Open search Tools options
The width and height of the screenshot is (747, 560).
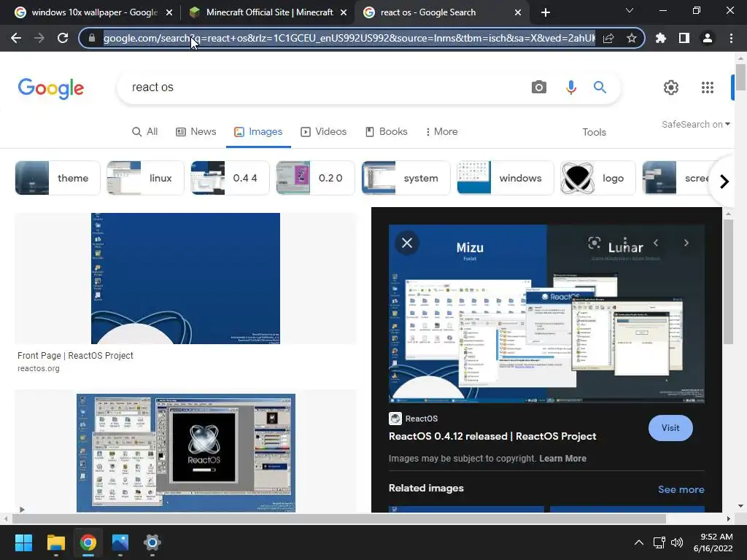(594, 133)
